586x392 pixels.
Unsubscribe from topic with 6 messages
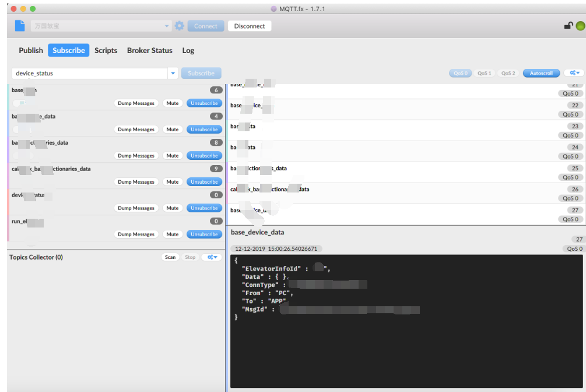(x=204, y=103)
